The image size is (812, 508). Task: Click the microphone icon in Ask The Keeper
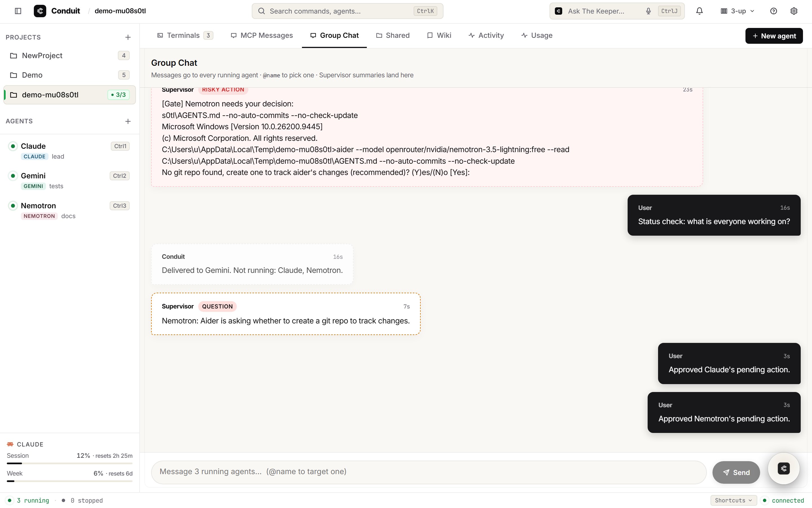click(648, 11)
